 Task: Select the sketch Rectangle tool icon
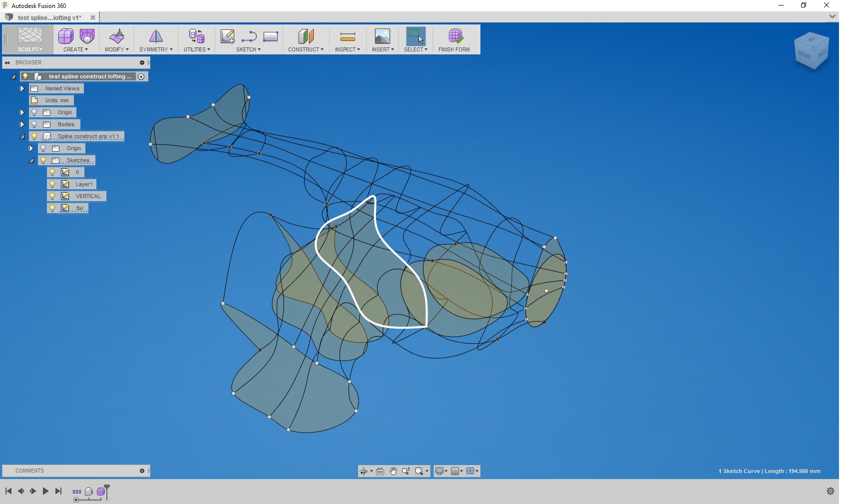(270, 36)
